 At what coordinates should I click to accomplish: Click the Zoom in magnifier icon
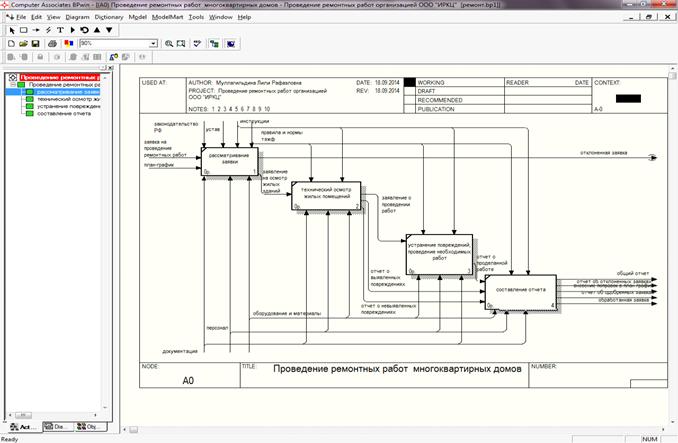click(x=168, y=44)
